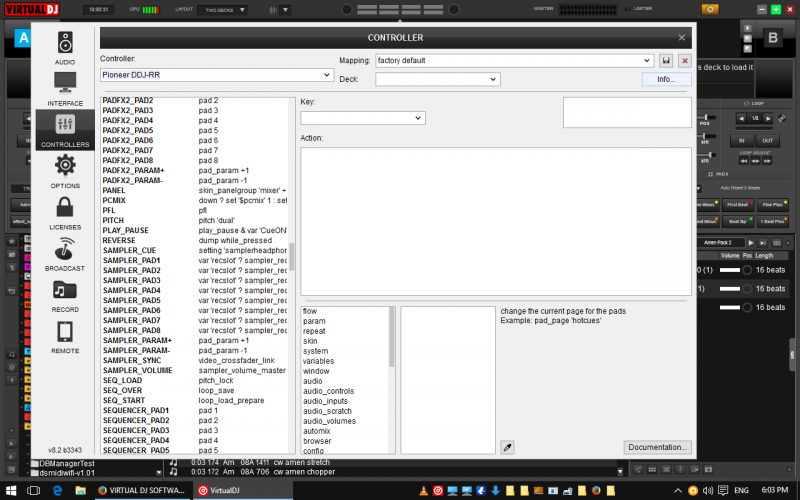Click the ENG language indicator

[x=741, y=490]
